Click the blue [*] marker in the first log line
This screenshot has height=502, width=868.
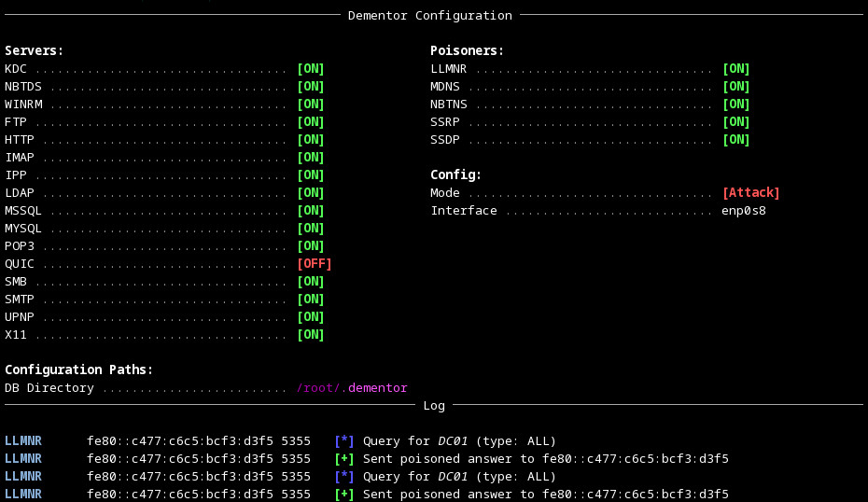[344, 441]
